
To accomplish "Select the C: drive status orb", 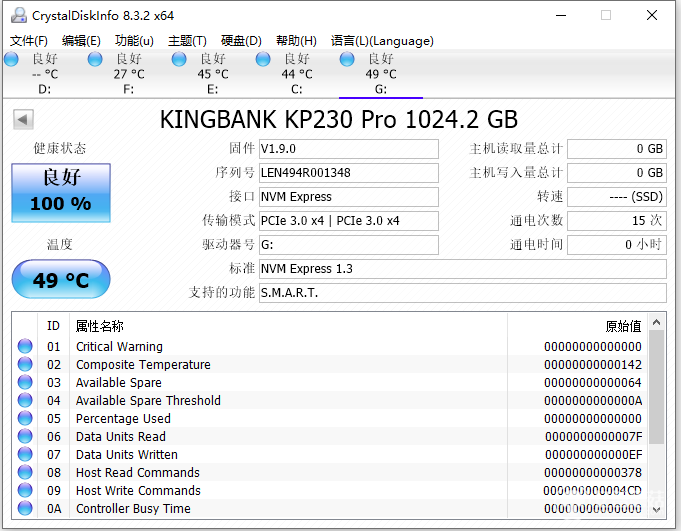I will pyautogui.click(x=263, y=59).
